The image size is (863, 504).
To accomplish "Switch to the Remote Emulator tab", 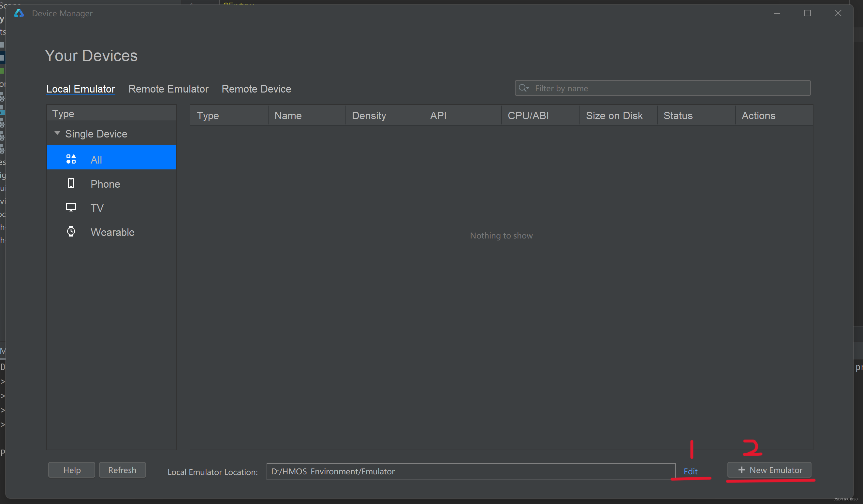I will (168, 89).
